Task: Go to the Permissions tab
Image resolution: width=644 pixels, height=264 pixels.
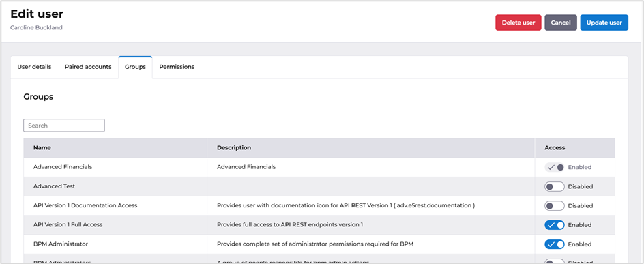Action: 177,67
